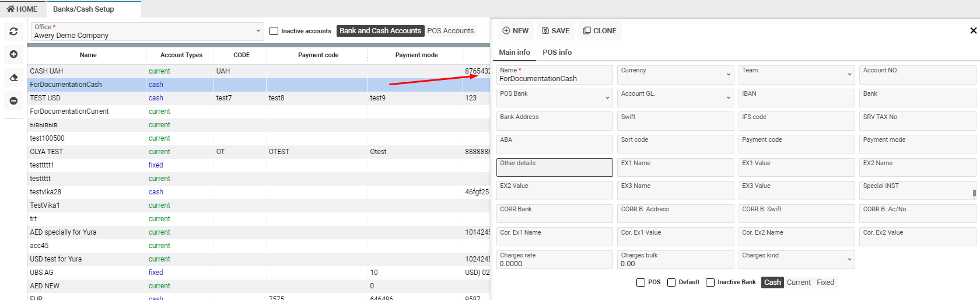Check the Inactive Bank checkbox
The width and height of the screenshot is (980, 300).
710,282
